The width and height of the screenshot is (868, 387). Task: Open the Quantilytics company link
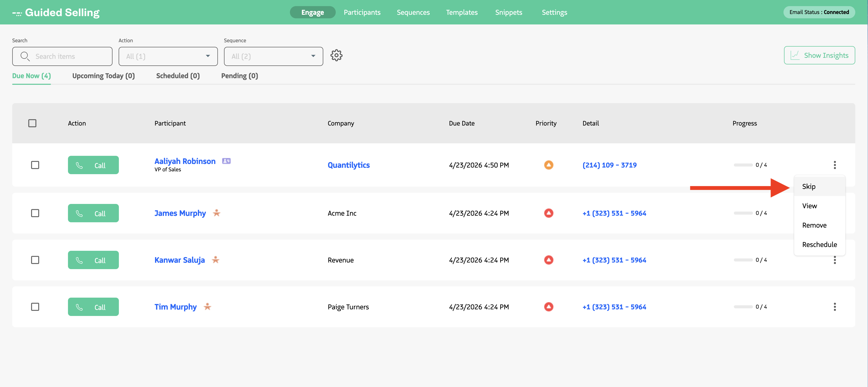[x=348, y=165]
